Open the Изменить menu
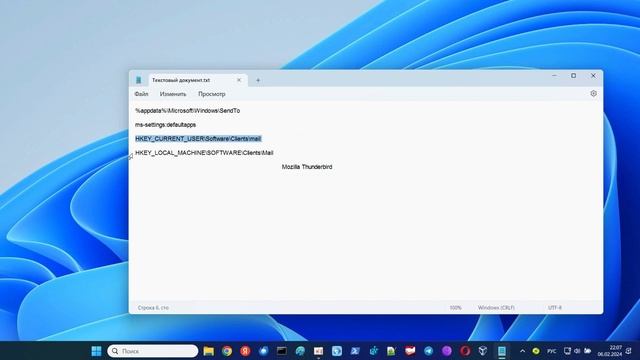 (173, 94)
